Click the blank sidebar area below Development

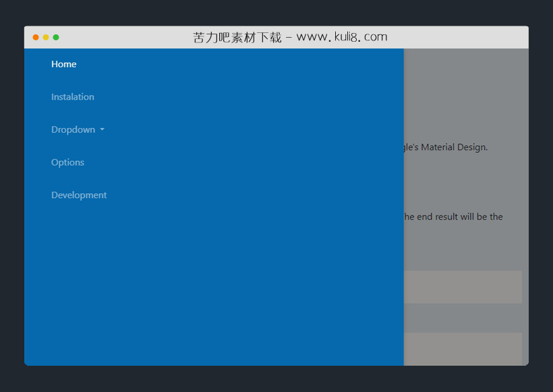pyautogui.click(x=202, y=283)
